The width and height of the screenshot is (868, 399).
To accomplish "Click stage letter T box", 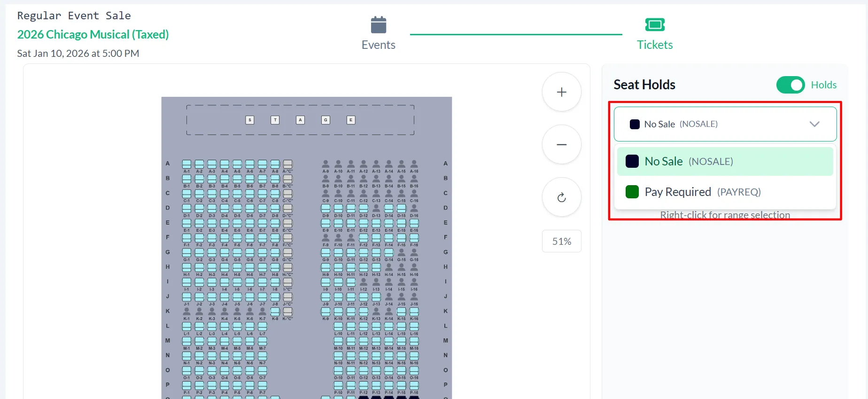I will pos(275,120).
